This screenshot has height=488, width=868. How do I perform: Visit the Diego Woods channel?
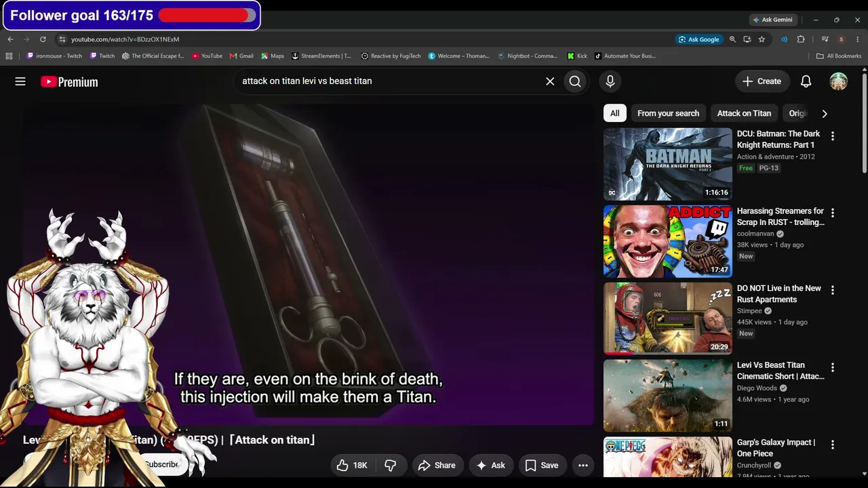pos(757,388)
